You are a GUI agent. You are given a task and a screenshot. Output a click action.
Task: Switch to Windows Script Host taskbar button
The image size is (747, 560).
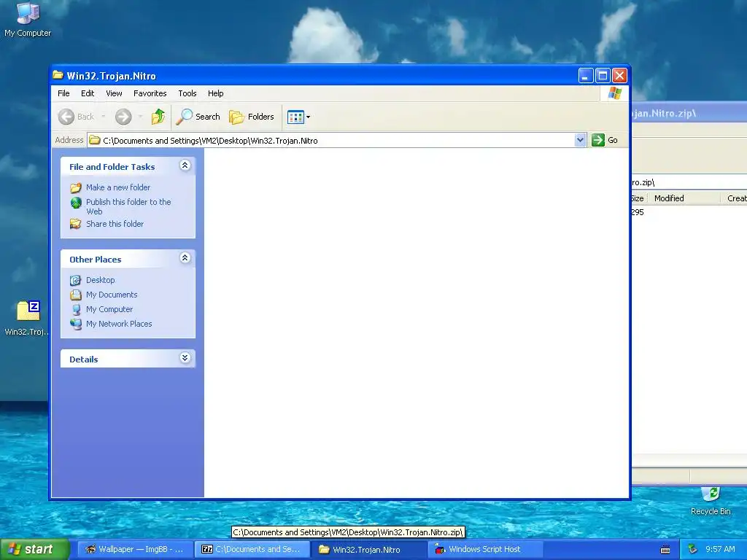[x=485, y=550]
